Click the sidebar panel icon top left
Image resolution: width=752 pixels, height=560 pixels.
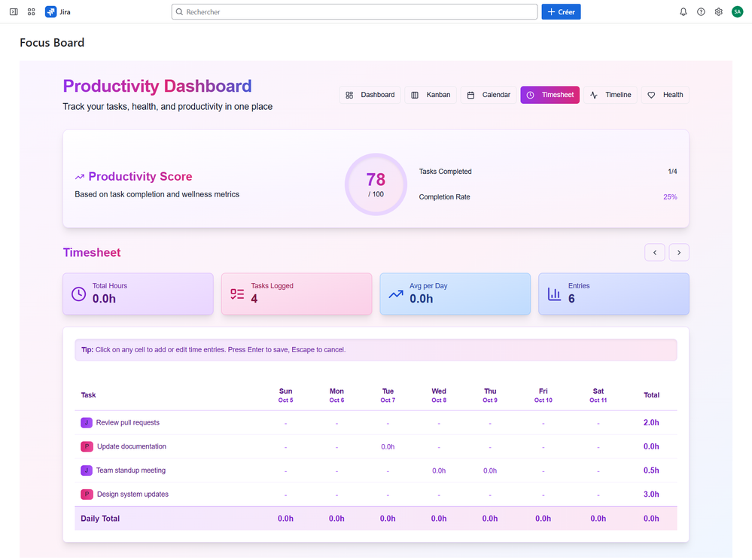(x=13, y=11)
